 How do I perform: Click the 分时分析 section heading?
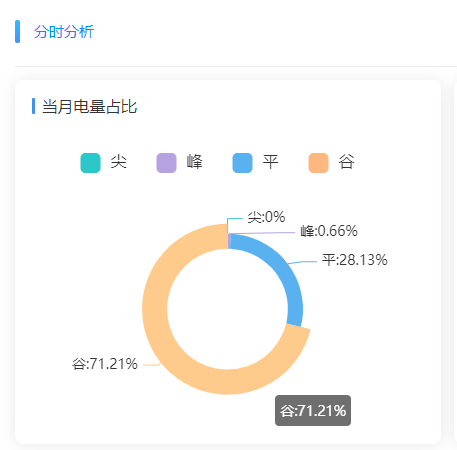pos(64,32)
